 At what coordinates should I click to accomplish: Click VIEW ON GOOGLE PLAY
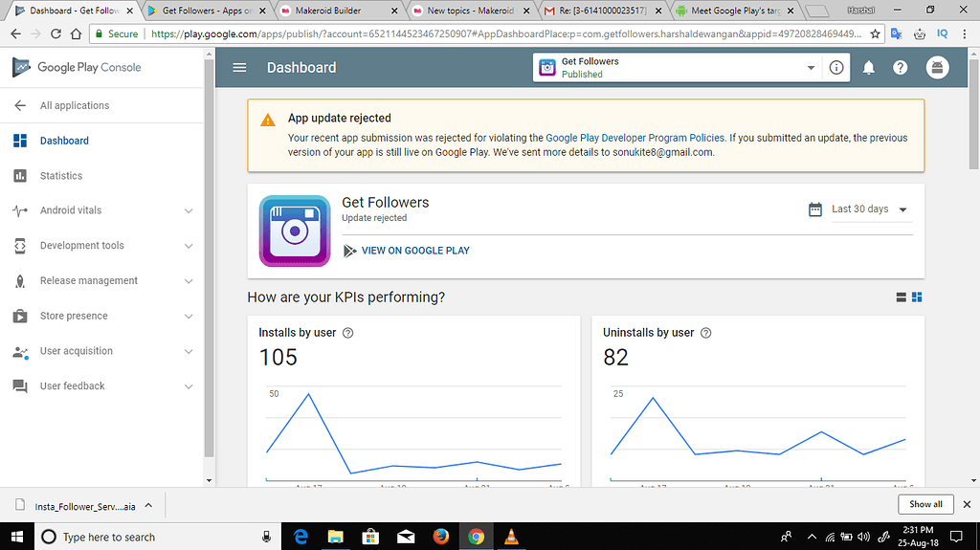coord(406,251)
